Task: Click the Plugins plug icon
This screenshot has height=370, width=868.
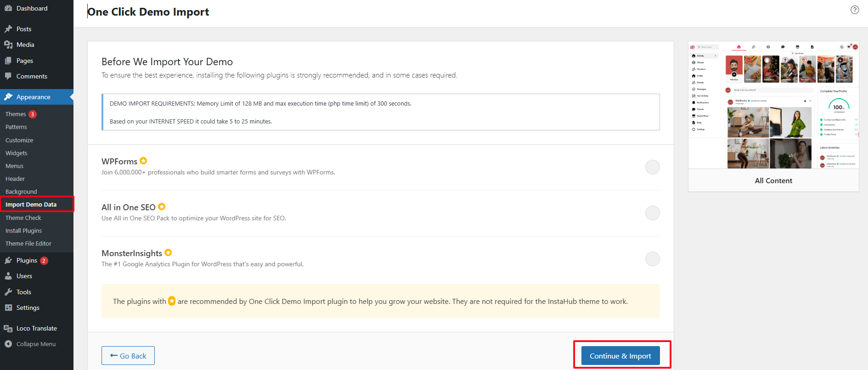Action: tap(8, 260)
